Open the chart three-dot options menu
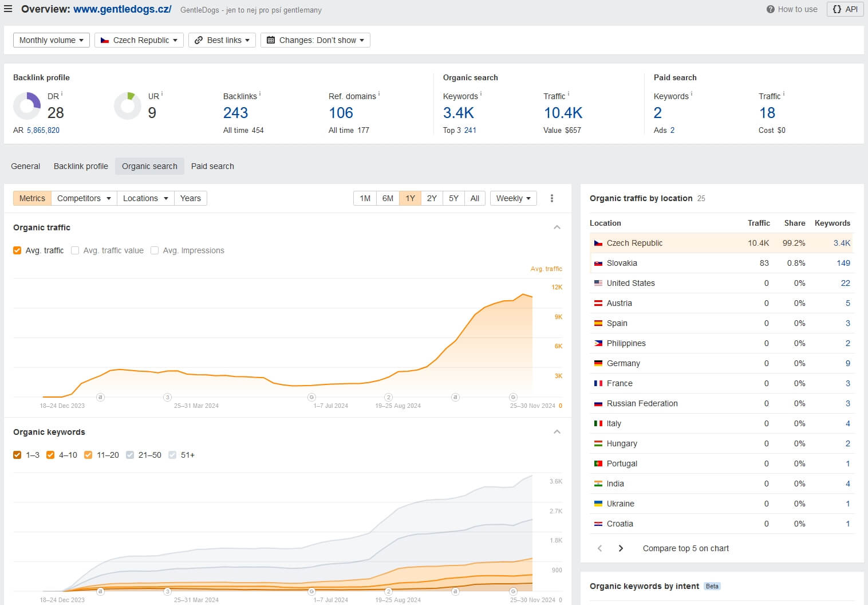Image resolution: width=868 pixels, height=605 pixels. pos(552,198)
